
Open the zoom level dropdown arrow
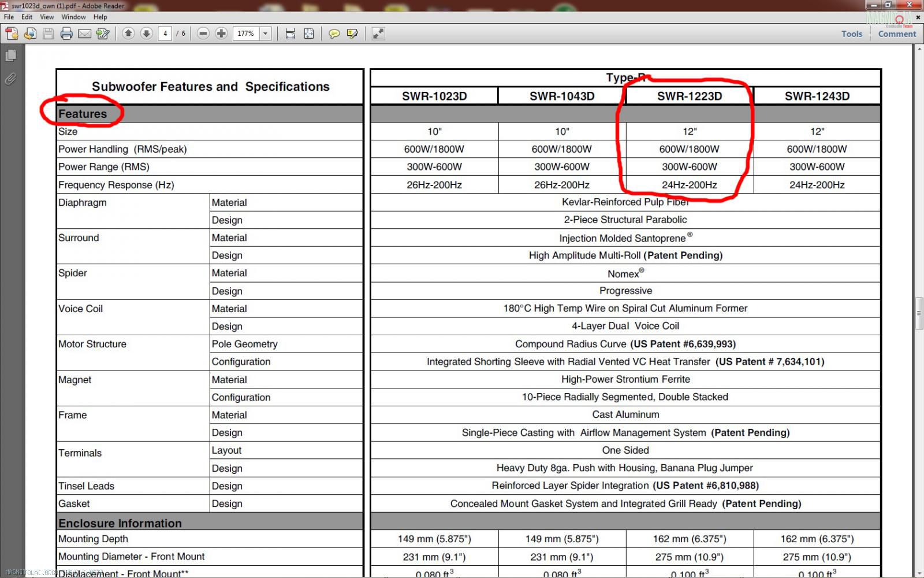[266, 34]
